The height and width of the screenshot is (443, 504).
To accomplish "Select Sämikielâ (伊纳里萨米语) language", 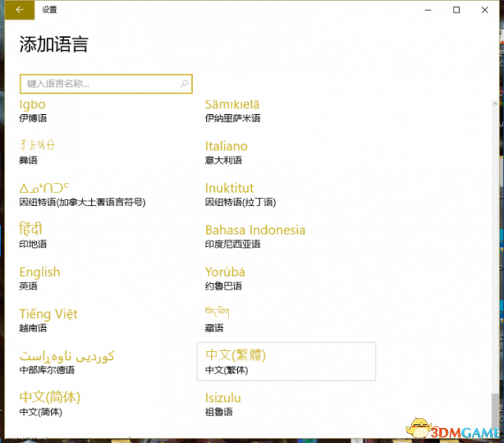I will click(233, 111).
